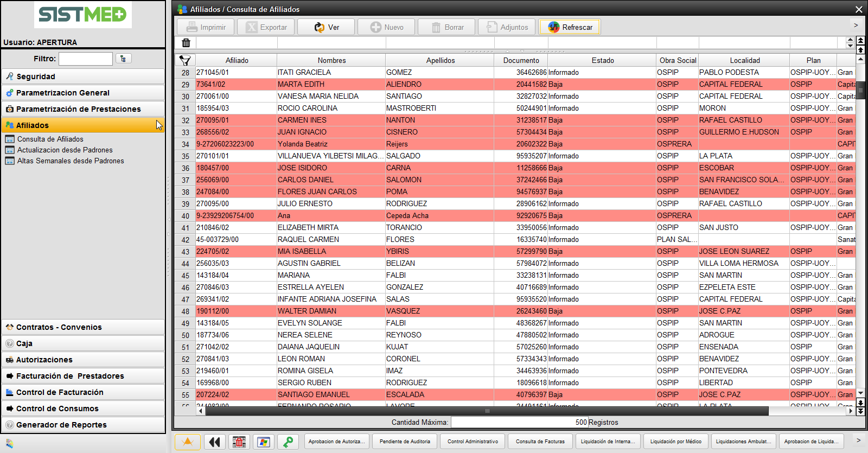Screen dimensions: 868x453
Task: Jump to first record with double up arrow
Action: pyautogui.click(x=860, y=41)
